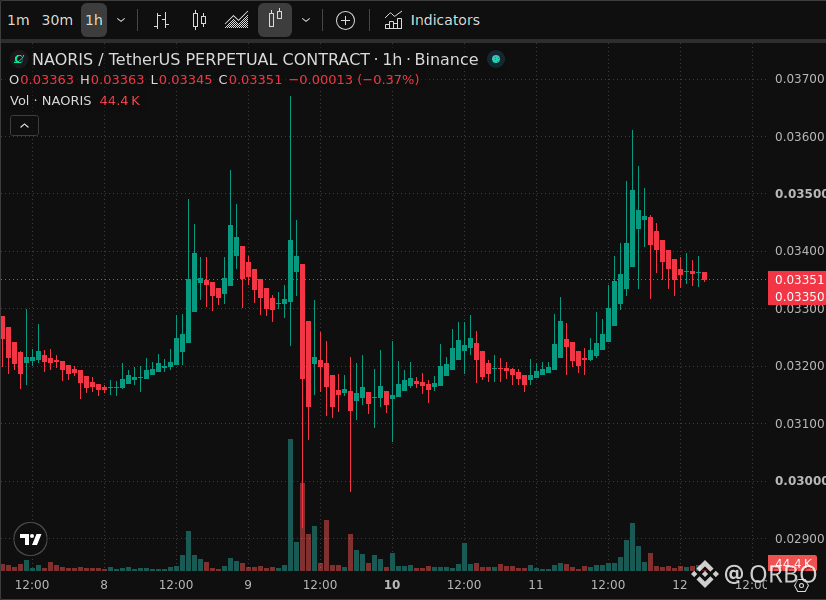Click date label 8 on time axis
Viewport: 826px width, 600px height.
point(104,585)
